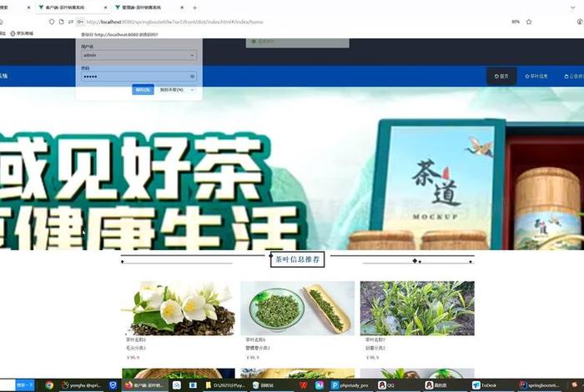Click the password field in save-password popup
Viewport: 584px width, 392px height.
[139, 77]
